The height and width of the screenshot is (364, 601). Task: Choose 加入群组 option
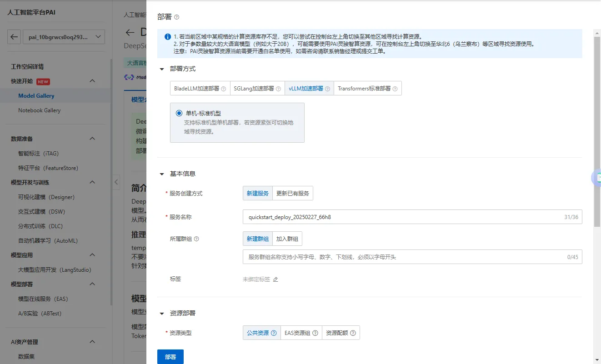click(287, 239)
